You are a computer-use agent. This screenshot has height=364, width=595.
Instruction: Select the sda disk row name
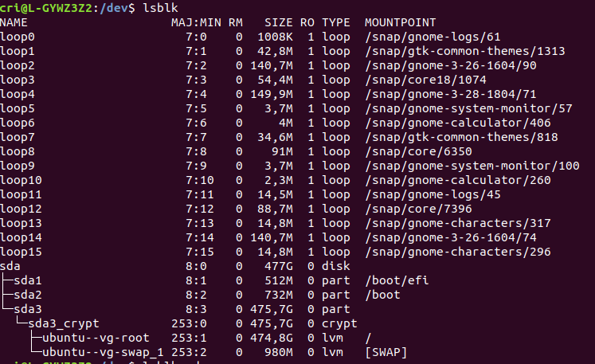point(11,267)
